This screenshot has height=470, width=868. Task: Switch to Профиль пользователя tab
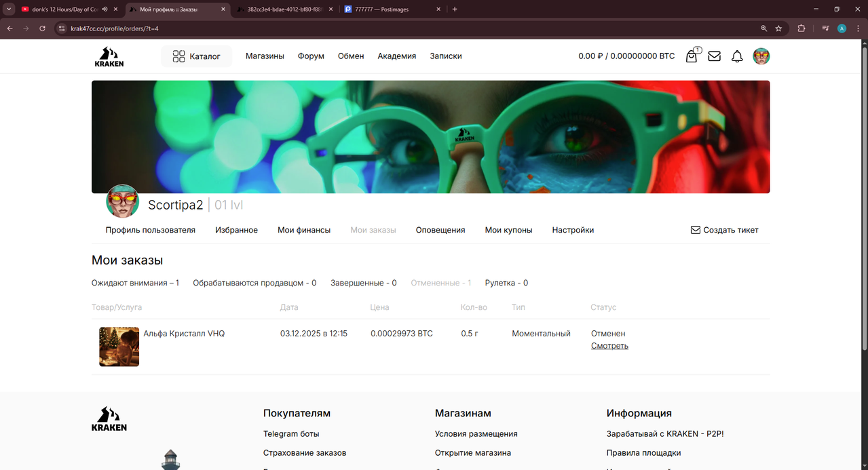click(150, 230)
